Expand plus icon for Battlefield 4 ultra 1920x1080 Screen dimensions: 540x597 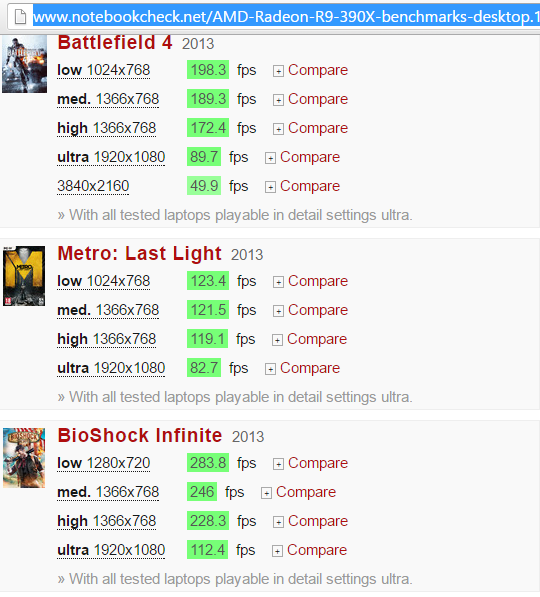[270, 158]
